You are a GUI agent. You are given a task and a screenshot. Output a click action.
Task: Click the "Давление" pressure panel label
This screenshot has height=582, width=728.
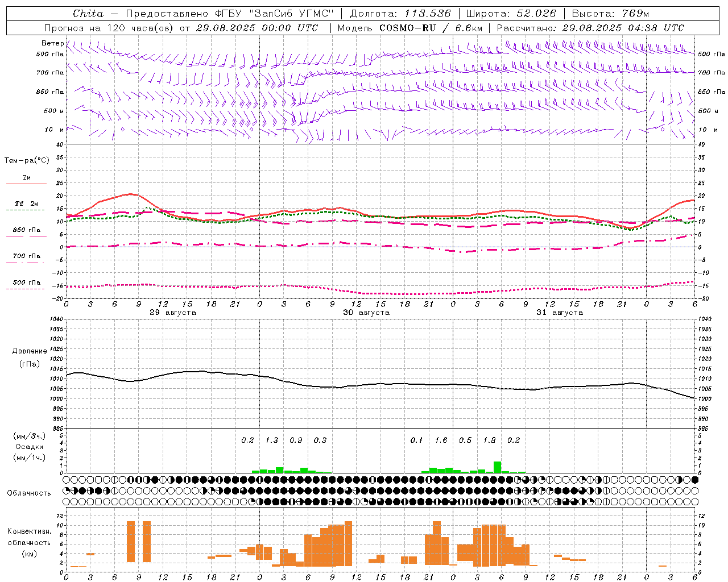[x=30, y=351]
